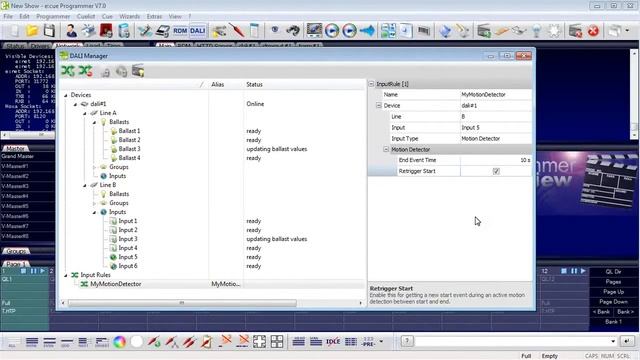The image size is (640, 360).
Task: Collapse the Line B tree node
Action: click(85, 185)
